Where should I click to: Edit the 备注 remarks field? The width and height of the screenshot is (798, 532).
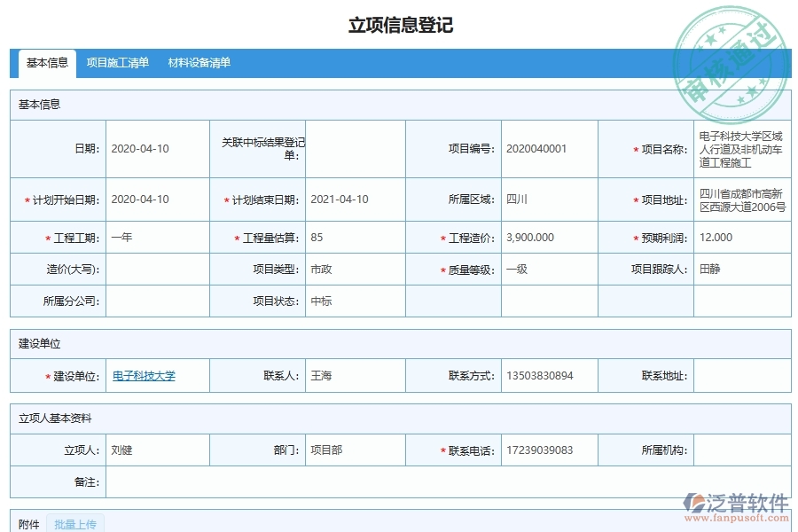[x=355, y=482]
